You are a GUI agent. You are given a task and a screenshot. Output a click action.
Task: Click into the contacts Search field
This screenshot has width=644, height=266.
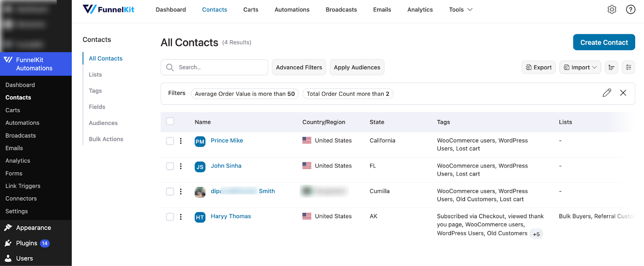[215, 68]
